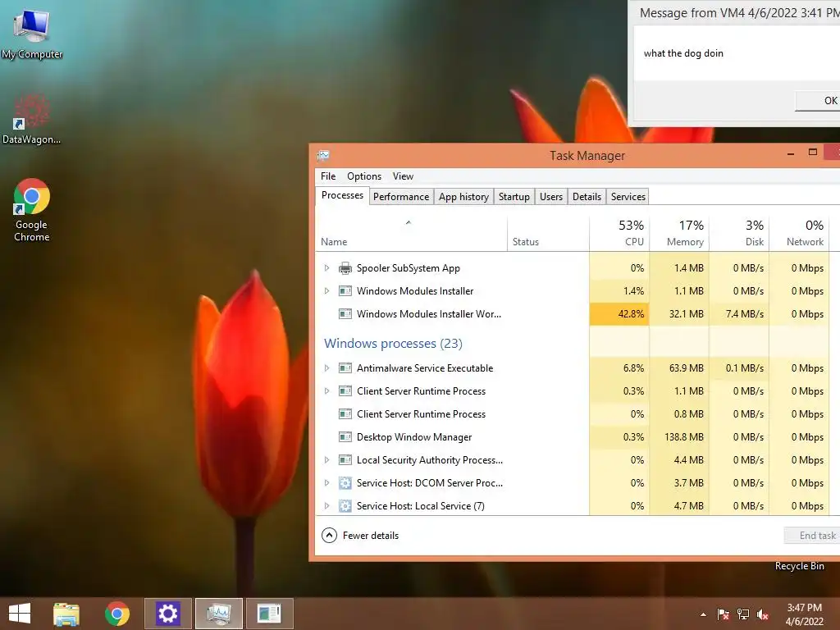Sort processes by Memory column header
The image size is (840, 630).
[679, 234]
